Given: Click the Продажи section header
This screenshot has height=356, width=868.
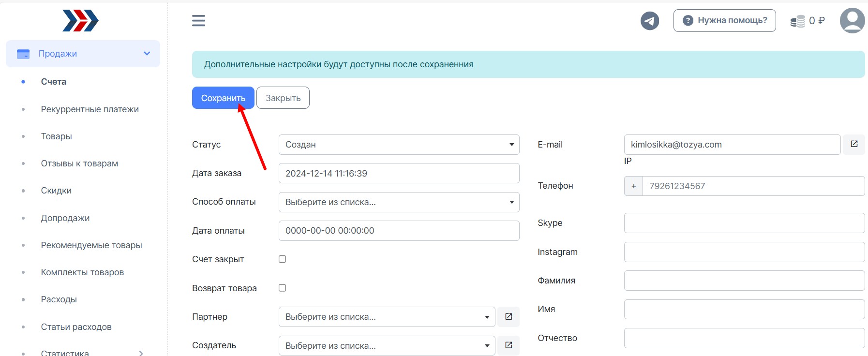Looking at the screenshot, I should pyautogui.click(x=83, y=54).
